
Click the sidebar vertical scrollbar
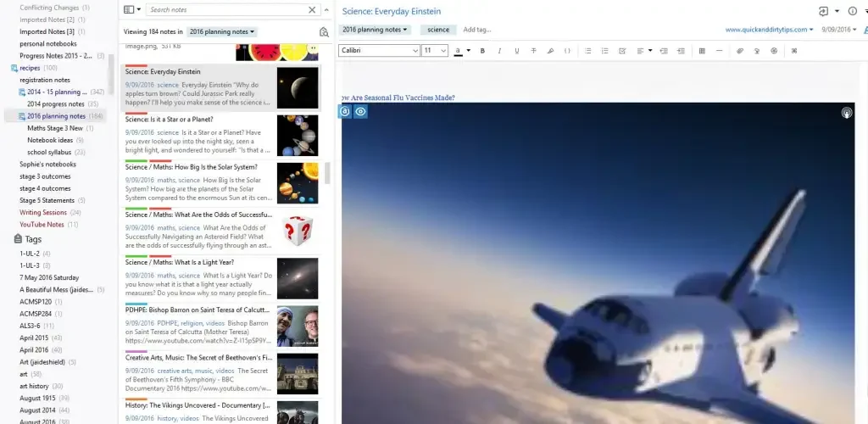tap(111, 74)
